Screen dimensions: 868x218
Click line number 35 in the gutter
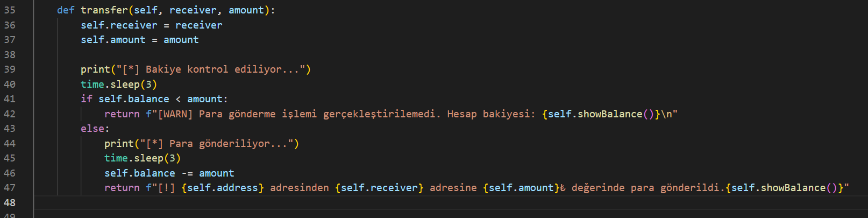(x=10, y=10)
